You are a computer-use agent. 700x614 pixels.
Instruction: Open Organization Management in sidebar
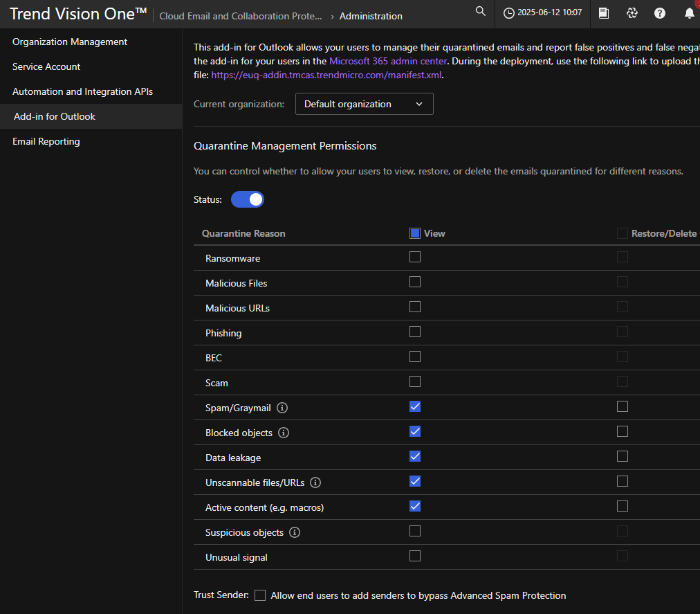[70, 42]
